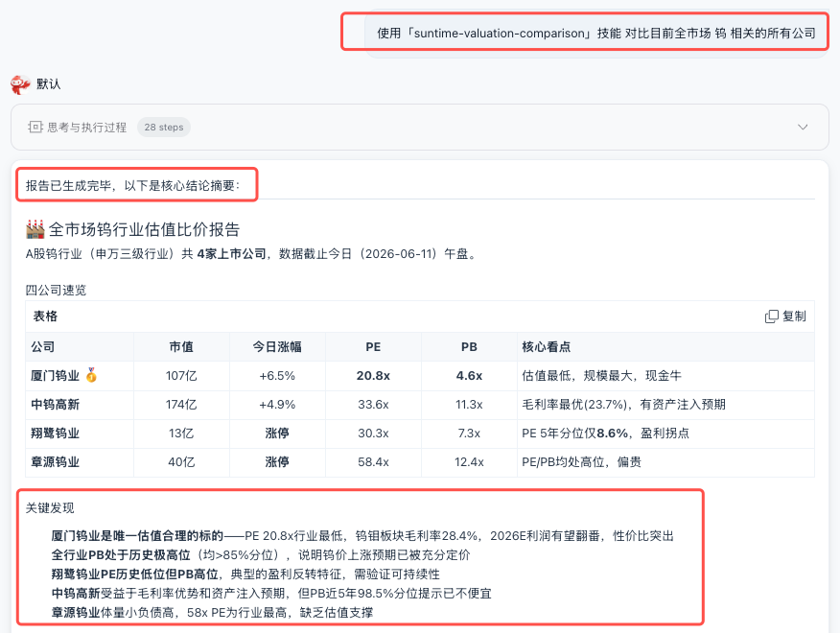The width and height of the screenshot is (840, 633).
Task: Click the user prompt message bubble
Action: [x=596, y=34]
